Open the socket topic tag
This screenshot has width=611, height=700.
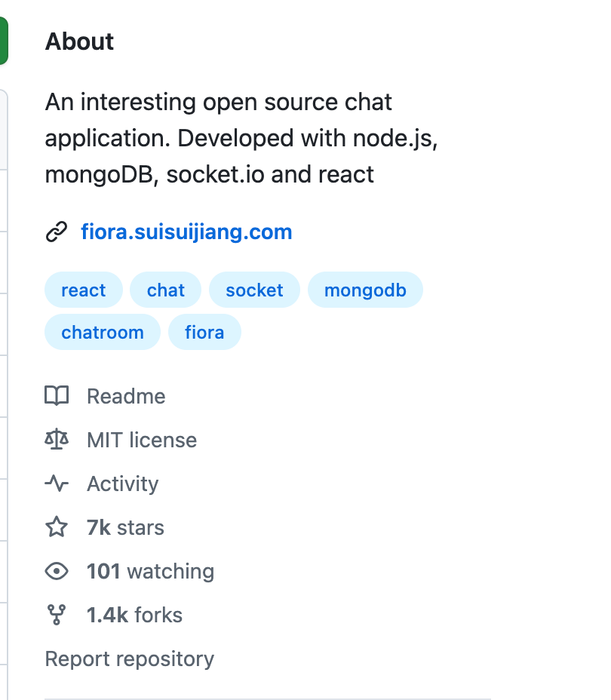point(254,290)
